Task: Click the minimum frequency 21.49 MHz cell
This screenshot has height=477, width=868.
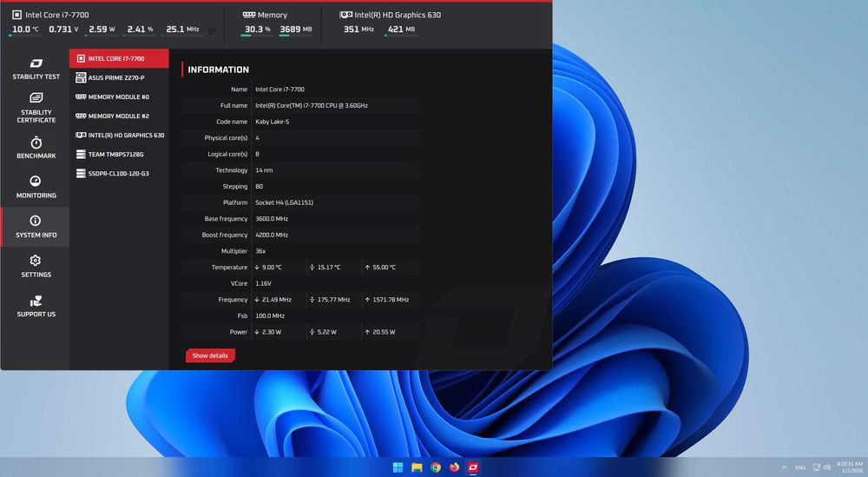Action: [273, 300]
